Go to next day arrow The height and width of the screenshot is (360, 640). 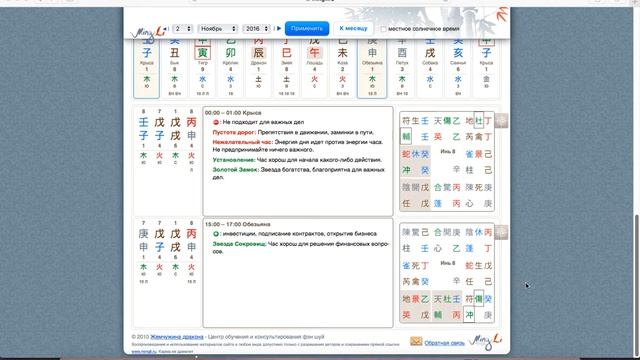(278, 29)
